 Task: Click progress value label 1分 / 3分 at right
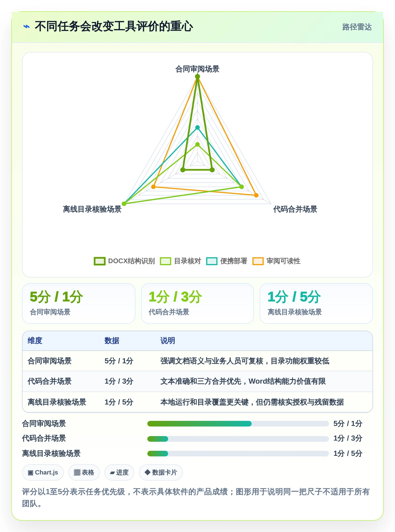[x=348, y=438]
